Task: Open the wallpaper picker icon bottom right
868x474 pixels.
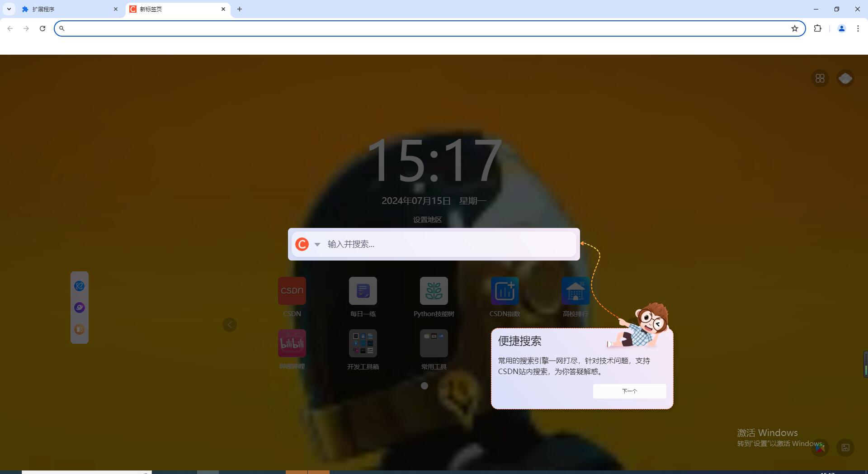Action: [x=845, y=447]
